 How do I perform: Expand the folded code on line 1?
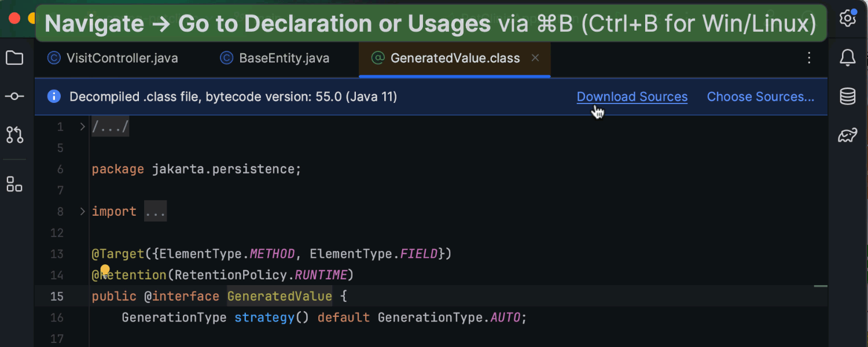point(82,125)
